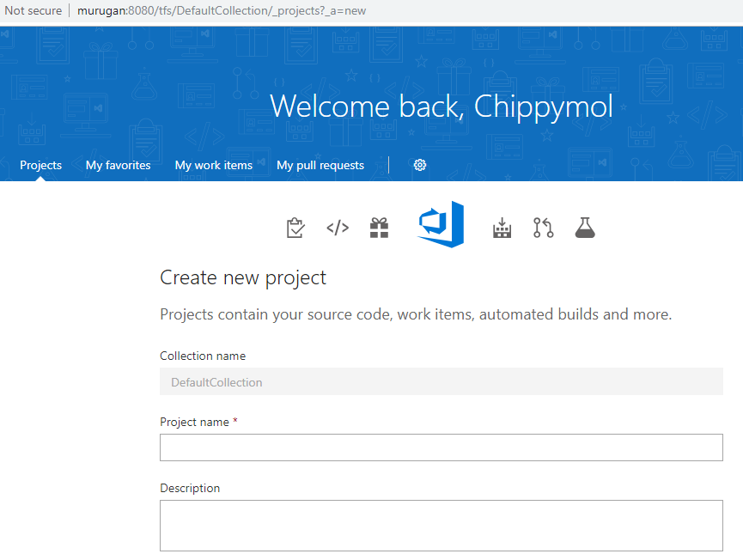Click the text 'Projects contain your source code'
743x560 pixels.
coord(277,314)
